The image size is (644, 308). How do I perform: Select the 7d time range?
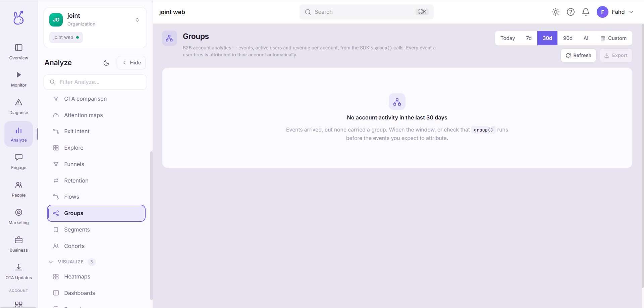(x=529, y=38)
